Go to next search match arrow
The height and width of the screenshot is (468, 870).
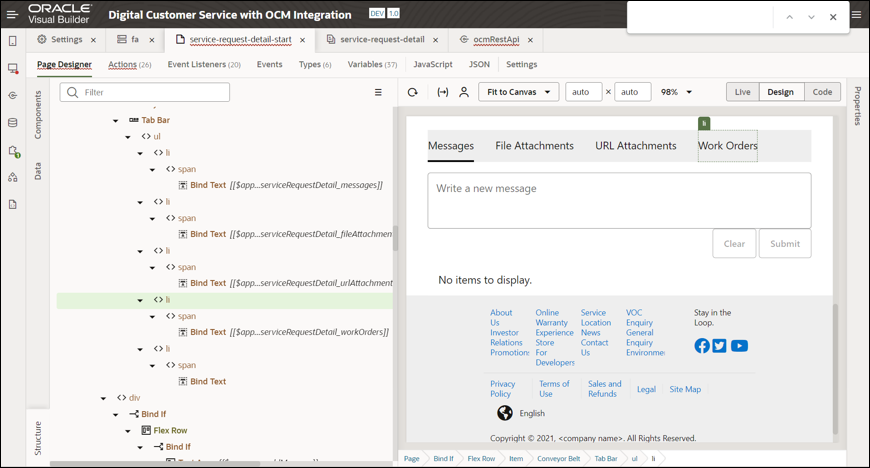click(811, 17)
